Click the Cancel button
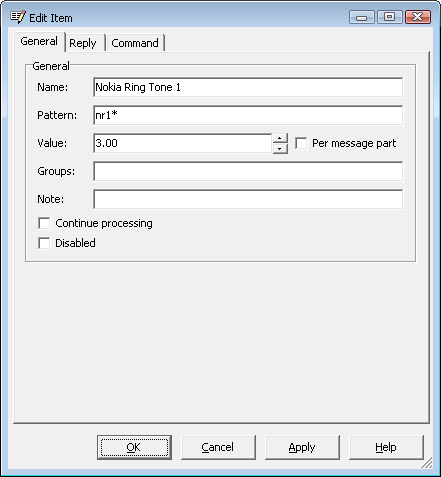Image resolution: width=441 pixels, height=477 pixels. pos(218,447)
